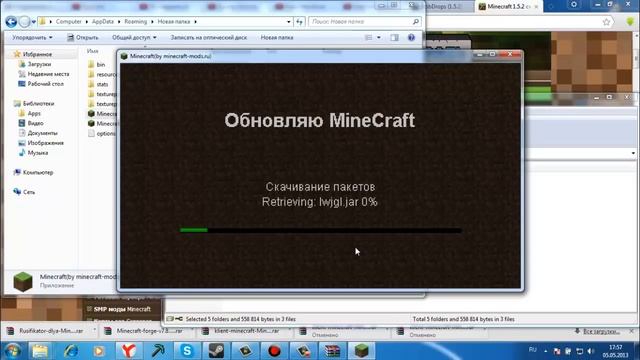Click the status text Selected 5 folders
The height and width of the screenshot is (360, 640).
tap(241, 319)
